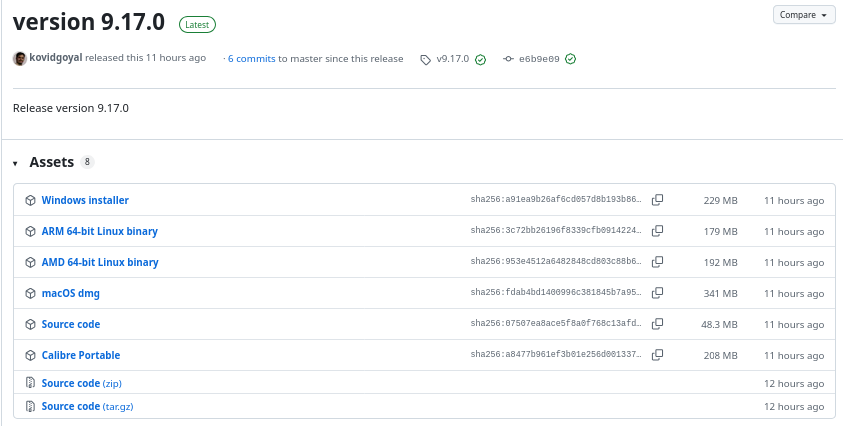
Task: Download Source code (zip)
Action: 82,383
